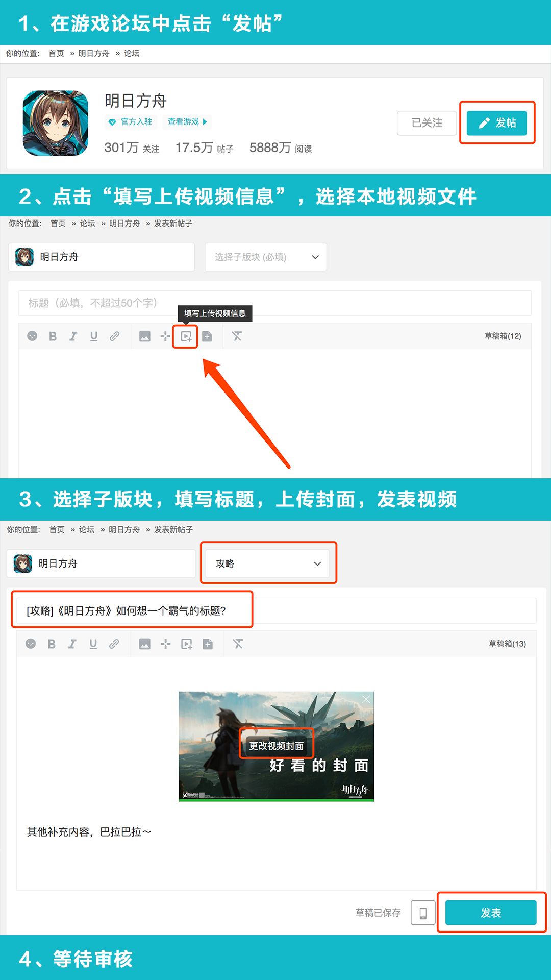Open the 查看游戏 link
This screenshot has width=551, height=980.
(187, 122)
